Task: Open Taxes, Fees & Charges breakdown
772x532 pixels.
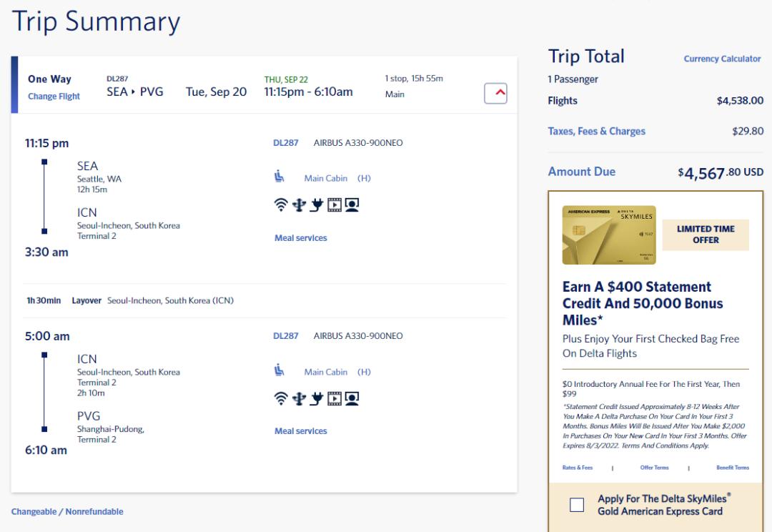Action: 596,132
